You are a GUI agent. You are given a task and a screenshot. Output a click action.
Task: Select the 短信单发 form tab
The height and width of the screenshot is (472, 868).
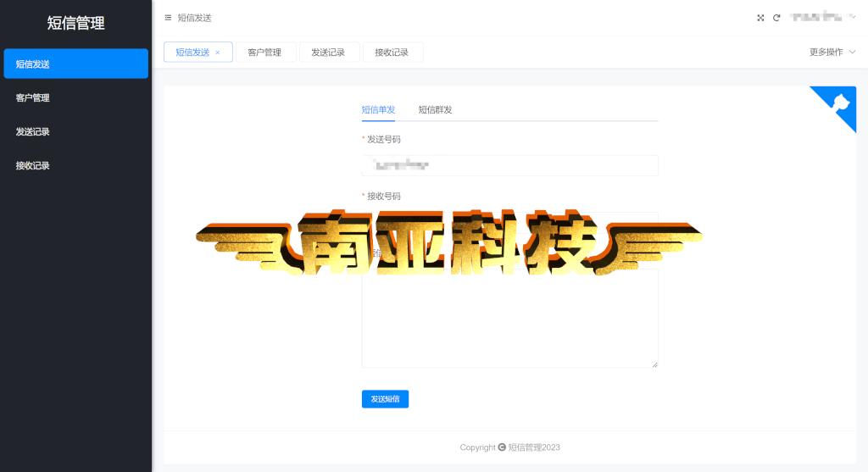378,109
